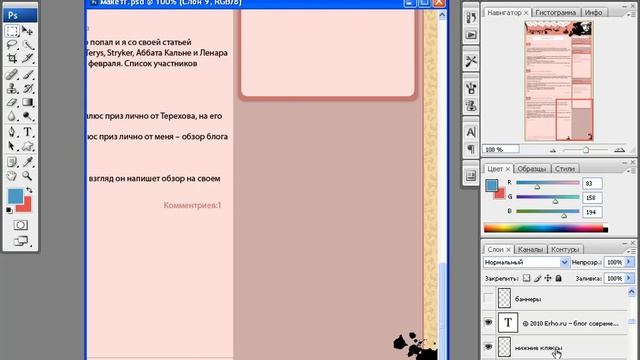Select the History Brush tool

point(27,88)
